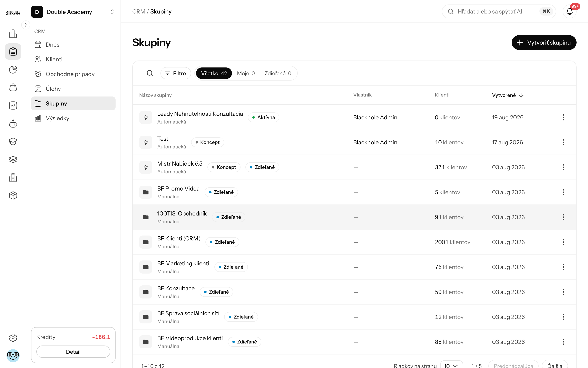
Task: Click Vytvoriť skupinu button
Action: point(544,43)
